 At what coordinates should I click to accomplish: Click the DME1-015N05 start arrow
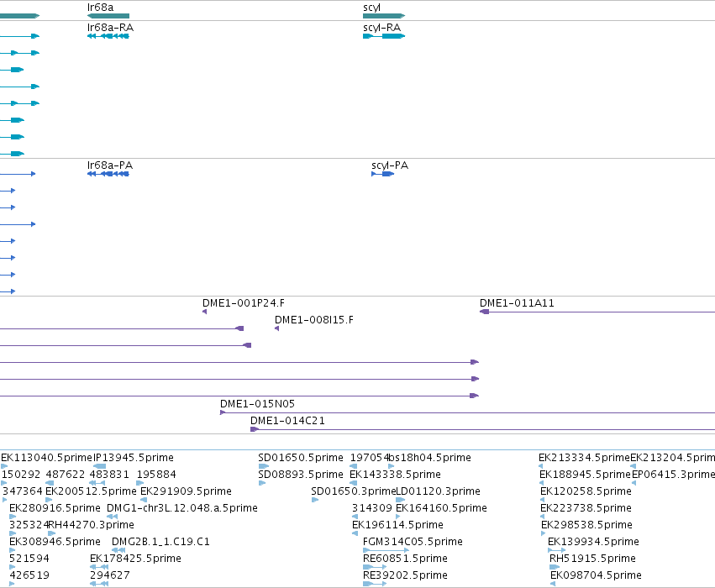click(x=223, y=412)
